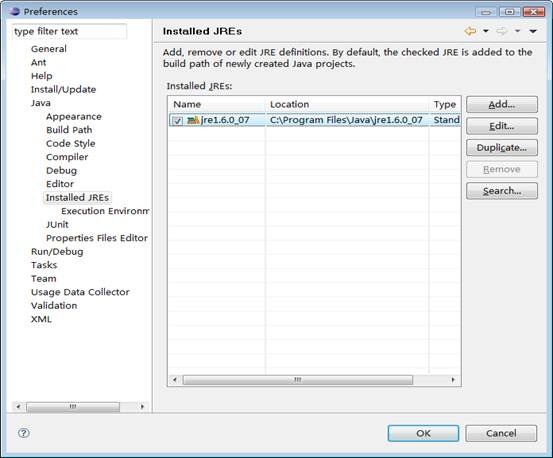Click the Duplicate... button
Image resolution: width=553 pixels, height=458 pixels.
point(502,147)
